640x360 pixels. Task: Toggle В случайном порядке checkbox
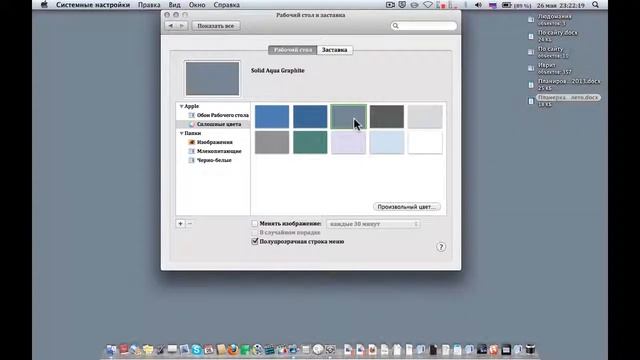tap(255, 233)
